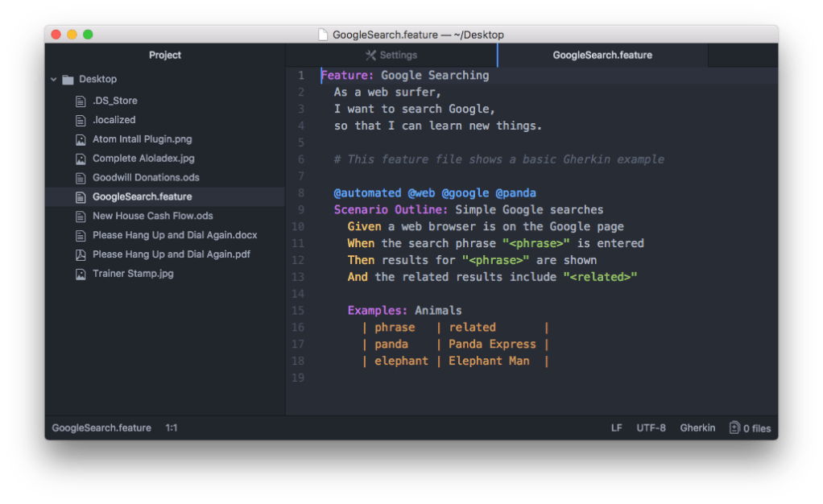Screen dimensions: 823x504
Task: Click the file icon beside Goodwill Donations.ods
Action: tap(81, 177)
